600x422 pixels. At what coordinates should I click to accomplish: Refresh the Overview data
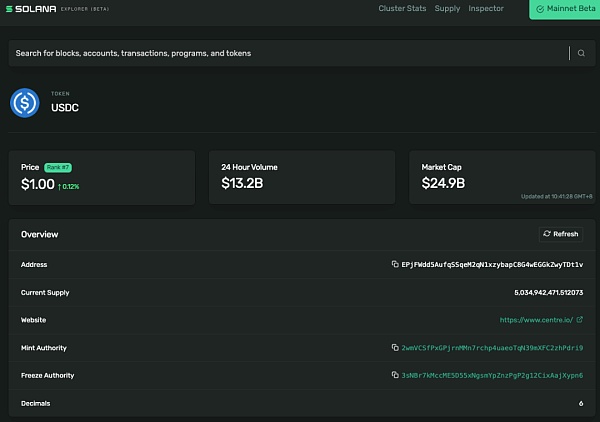[560, 234]
